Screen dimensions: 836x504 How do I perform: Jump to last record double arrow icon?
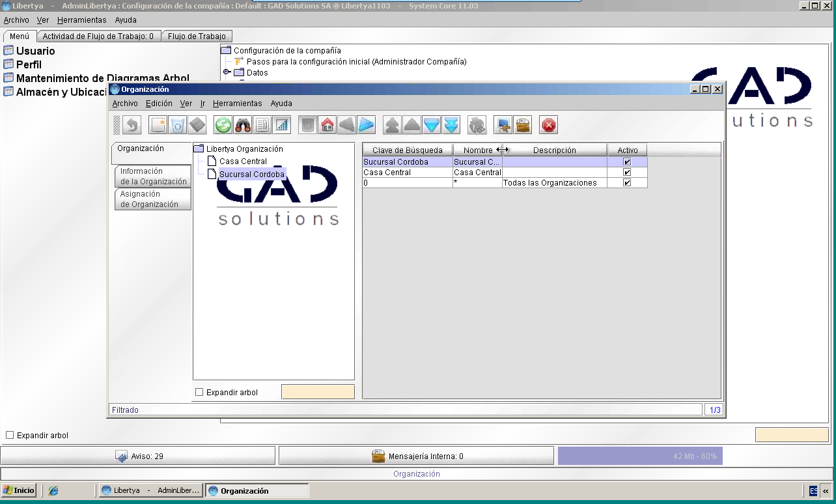[x=451, y=125]
